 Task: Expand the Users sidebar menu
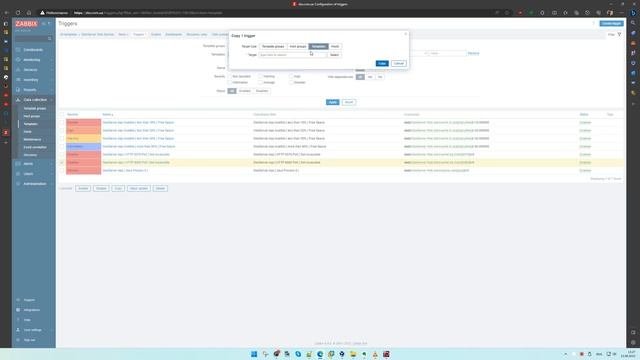[x=34, y=174]
